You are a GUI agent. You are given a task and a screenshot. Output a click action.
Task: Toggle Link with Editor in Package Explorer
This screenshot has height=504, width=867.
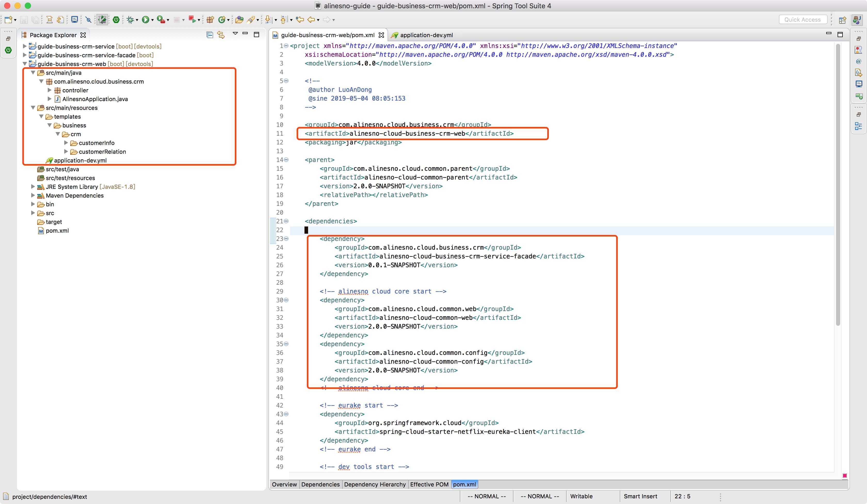pos(221,35)
